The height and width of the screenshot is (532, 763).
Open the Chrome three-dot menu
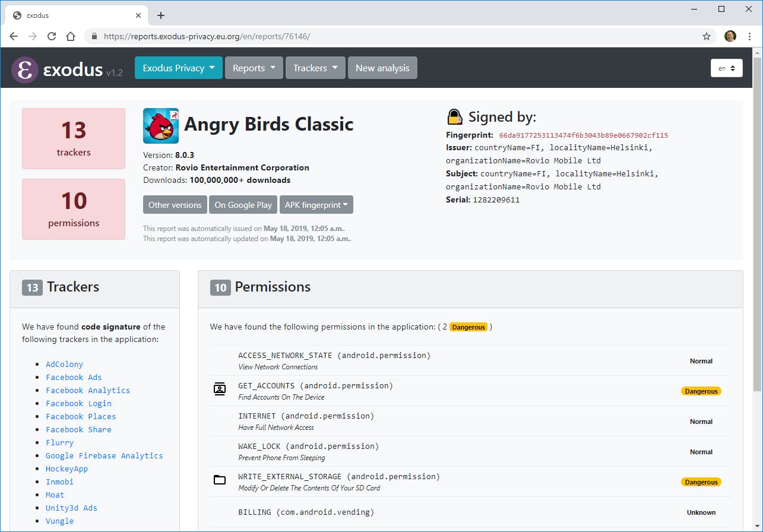coord(750,36)
